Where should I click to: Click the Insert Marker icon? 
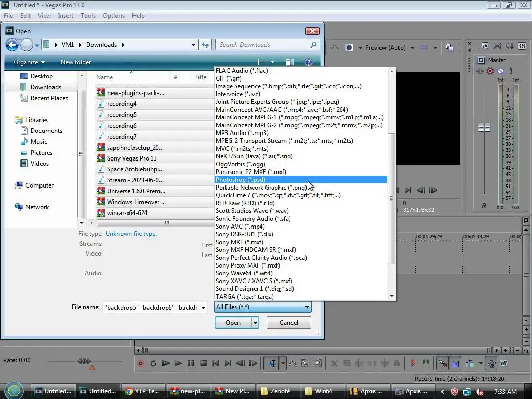click(x=413, y=363)
